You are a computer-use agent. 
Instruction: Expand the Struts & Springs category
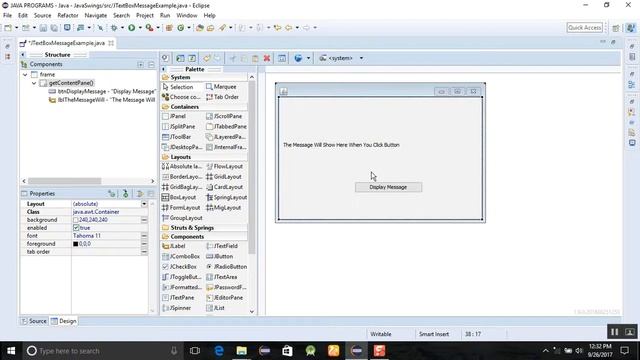click(x=204, y=228)
